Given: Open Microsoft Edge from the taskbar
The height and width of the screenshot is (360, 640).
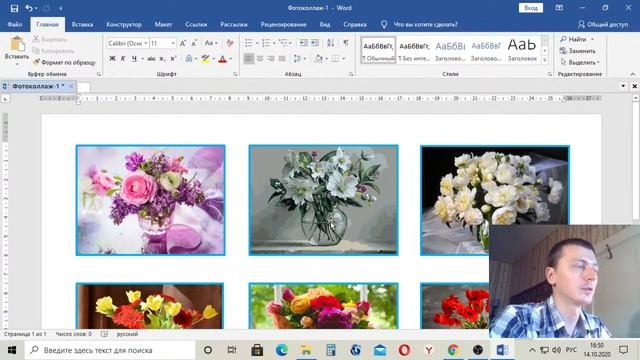Looking at the screenshot, I should point(282,350).
